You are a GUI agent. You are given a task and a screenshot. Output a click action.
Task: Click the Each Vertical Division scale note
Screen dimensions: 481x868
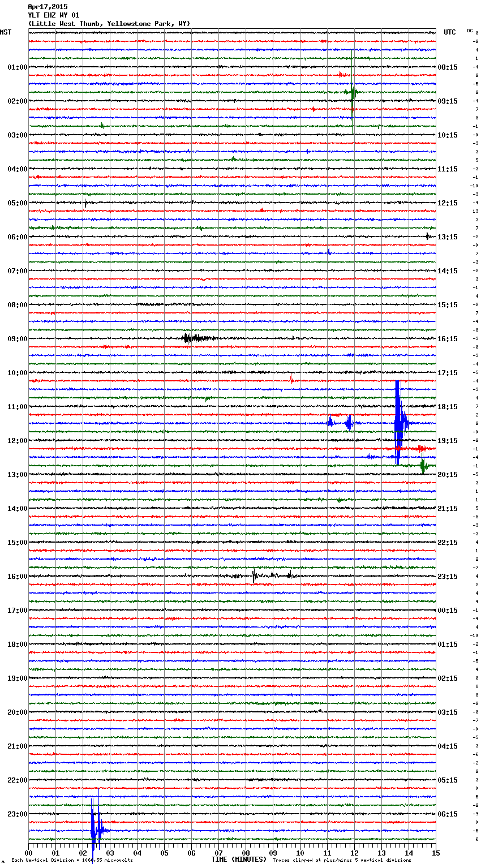72,861
